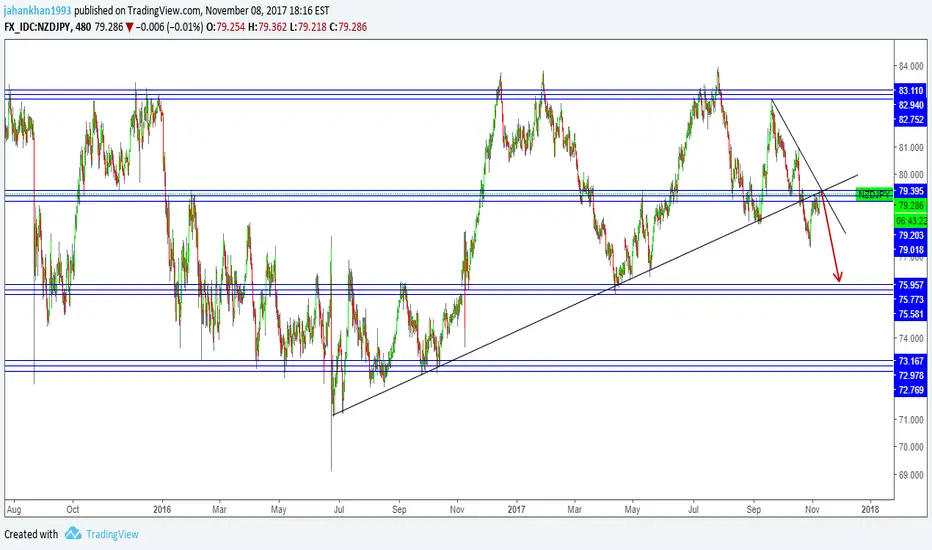Click the TradingView cloud logo icon
Image resolution: width=932 pixels, height=550 pixels.
coord(73,533)
